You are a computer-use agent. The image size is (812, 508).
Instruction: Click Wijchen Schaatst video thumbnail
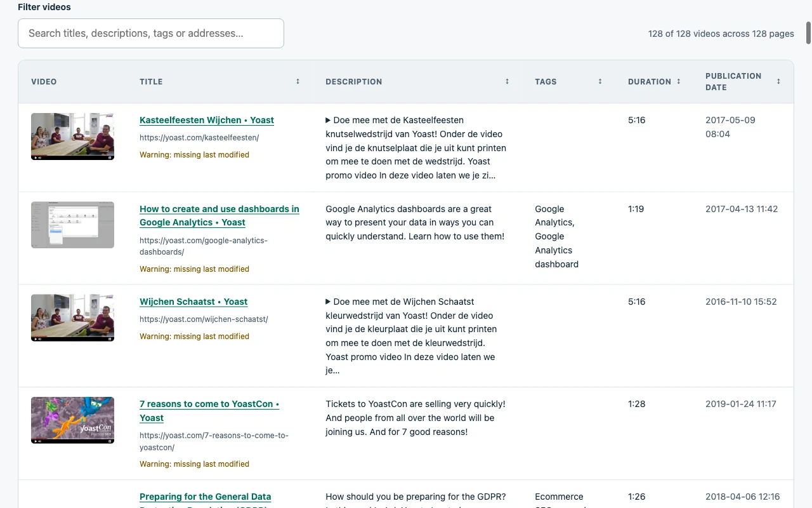[x=72, y=318]
